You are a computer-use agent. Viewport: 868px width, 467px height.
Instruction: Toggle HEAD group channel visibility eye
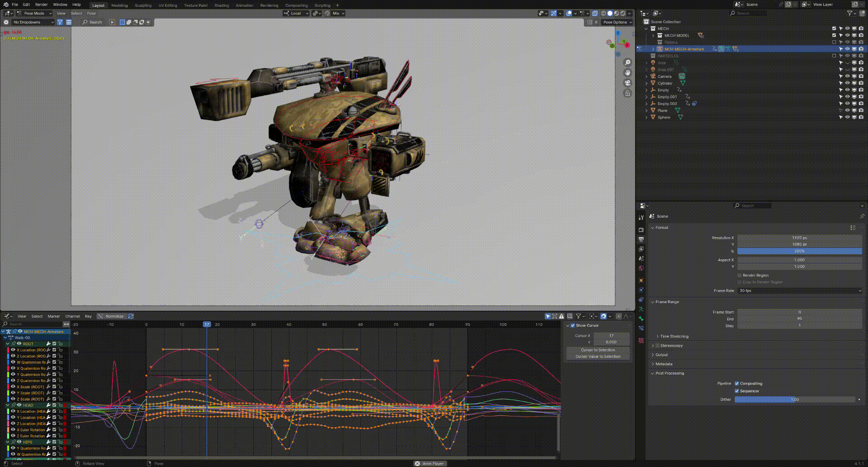coord(19,405)
